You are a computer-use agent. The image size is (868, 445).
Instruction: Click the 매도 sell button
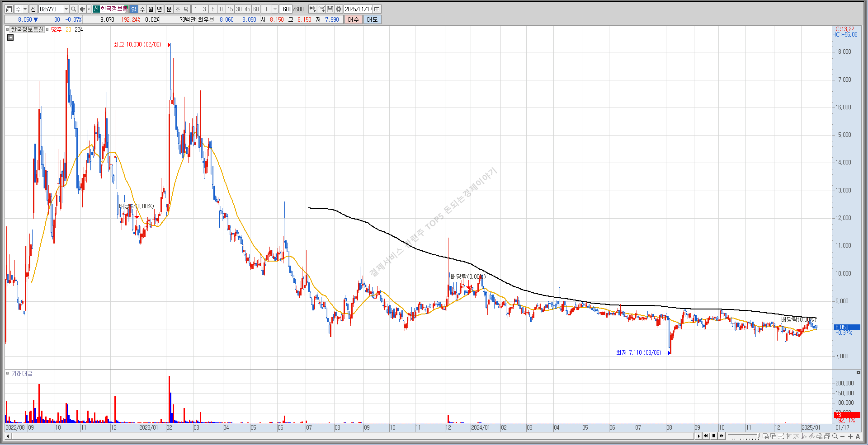click(x=373, y=19)
